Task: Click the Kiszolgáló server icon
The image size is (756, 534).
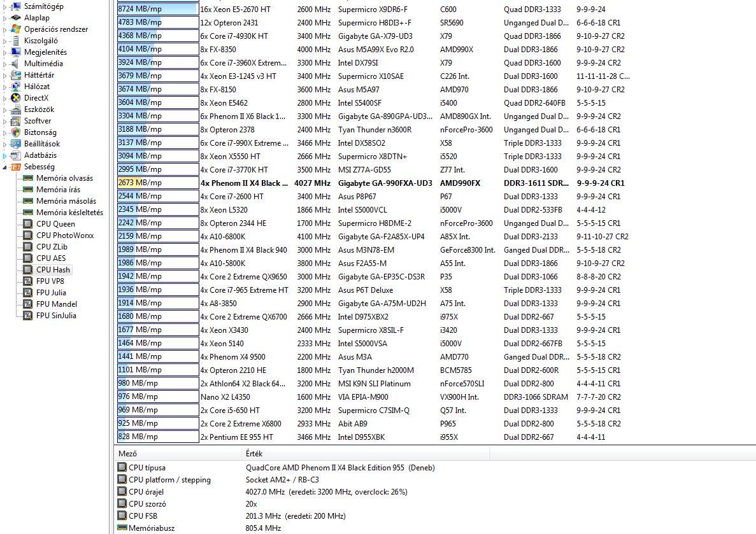Action: (16, 41)
